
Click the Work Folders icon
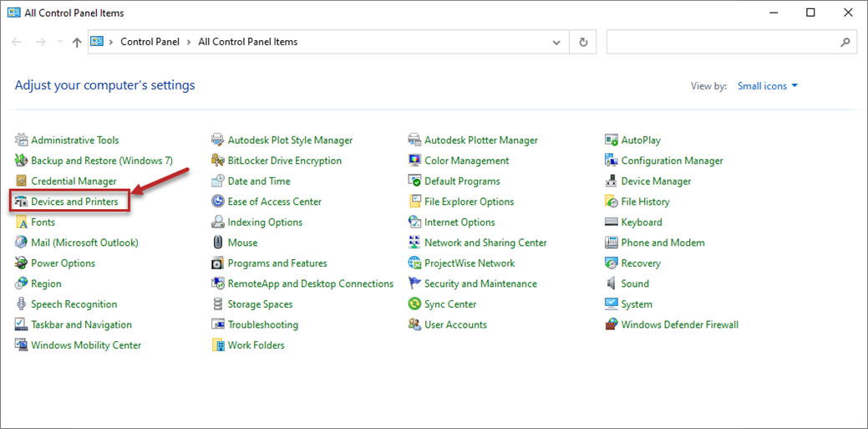point(217,345)
